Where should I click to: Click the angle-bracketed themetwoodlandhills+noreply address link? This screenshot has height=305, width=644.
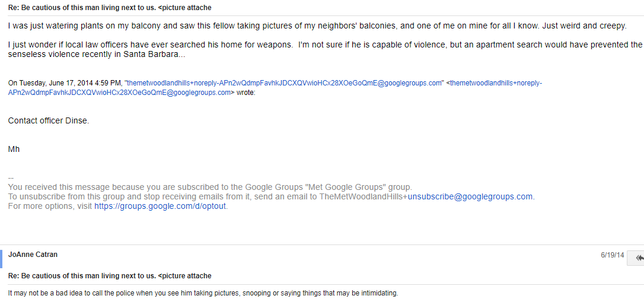(275, 88)
